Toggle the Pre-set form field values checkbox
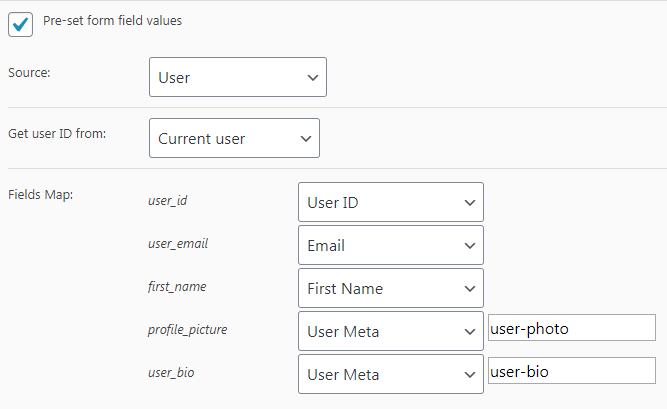This screenshot has width=667, height=409. (21, 23)
